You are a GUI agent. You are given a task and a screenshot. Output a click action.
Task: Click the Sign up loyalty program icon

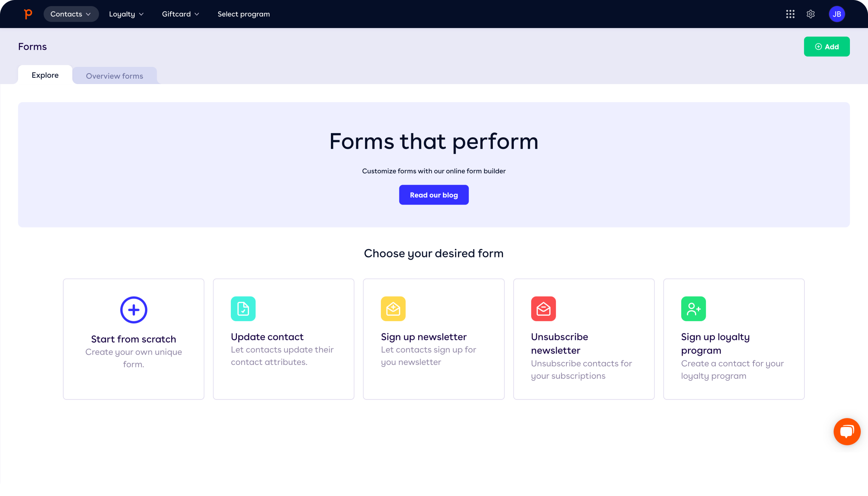(x=693, y=309)
